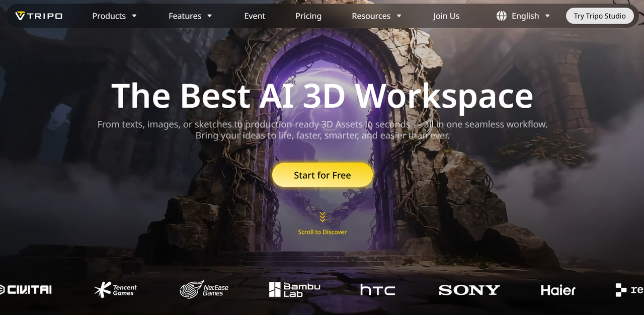Click the HTC logo
The image size is (644, 315).
378,290
